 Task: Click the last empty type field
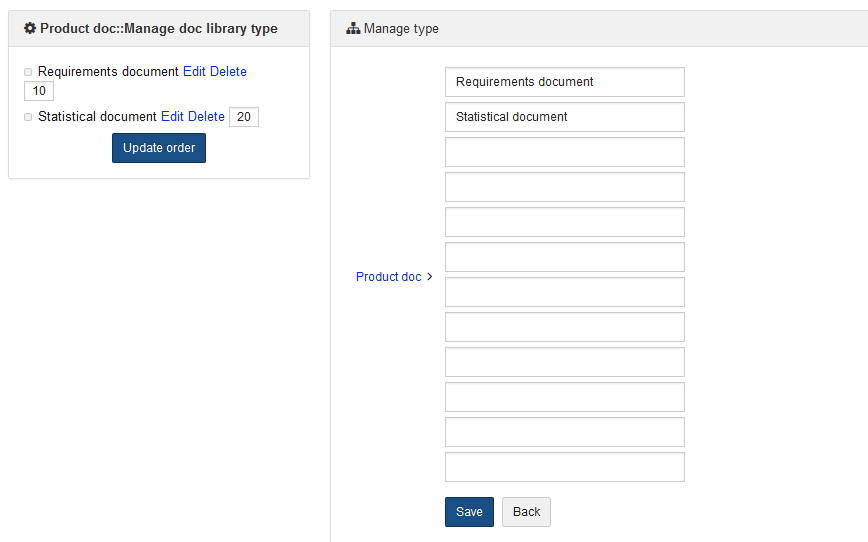click(x=564, y=467)
